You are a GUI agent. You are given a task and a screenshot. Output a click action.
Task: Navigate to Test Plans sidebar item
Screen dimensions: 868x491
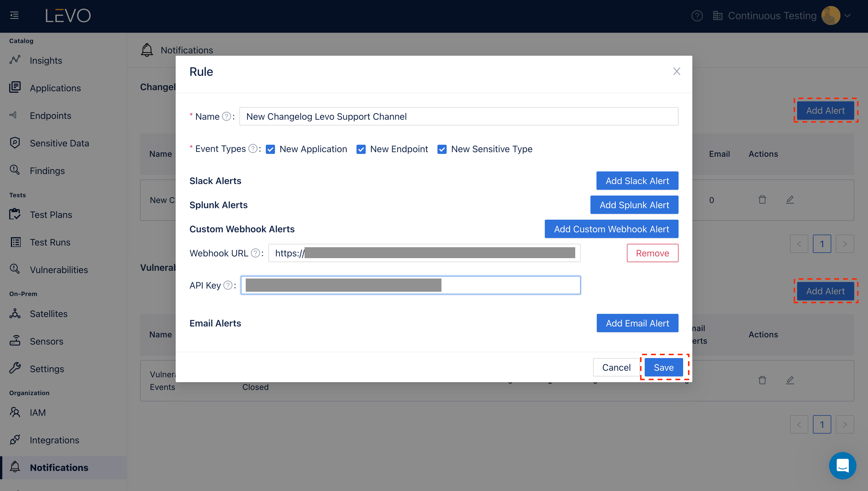51,215
